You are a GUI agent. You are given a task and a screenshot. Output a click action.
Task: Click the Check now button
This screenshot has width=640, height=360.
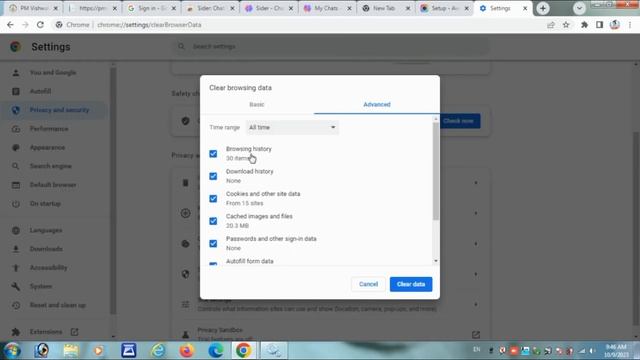458,121
